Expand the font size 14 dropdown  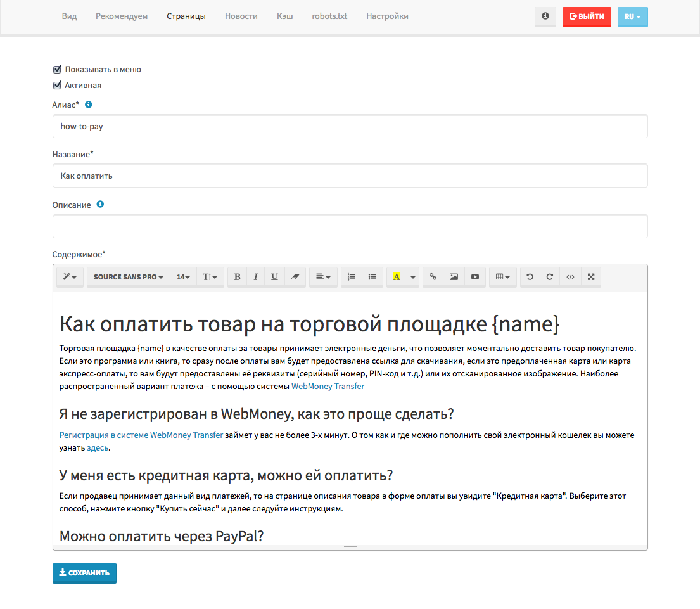tap(183, 278)
